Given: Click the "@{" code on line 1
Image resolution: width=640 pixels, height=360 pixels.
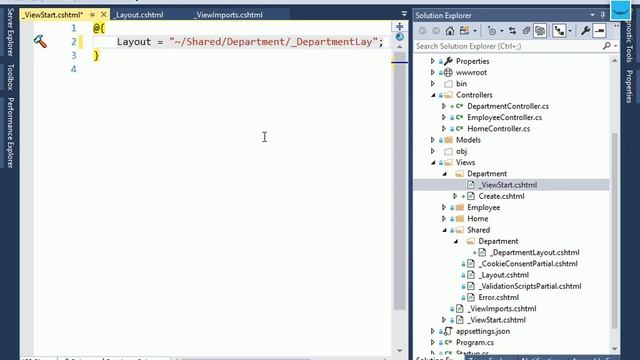Looking at the screenshot, I should (99, 28).
